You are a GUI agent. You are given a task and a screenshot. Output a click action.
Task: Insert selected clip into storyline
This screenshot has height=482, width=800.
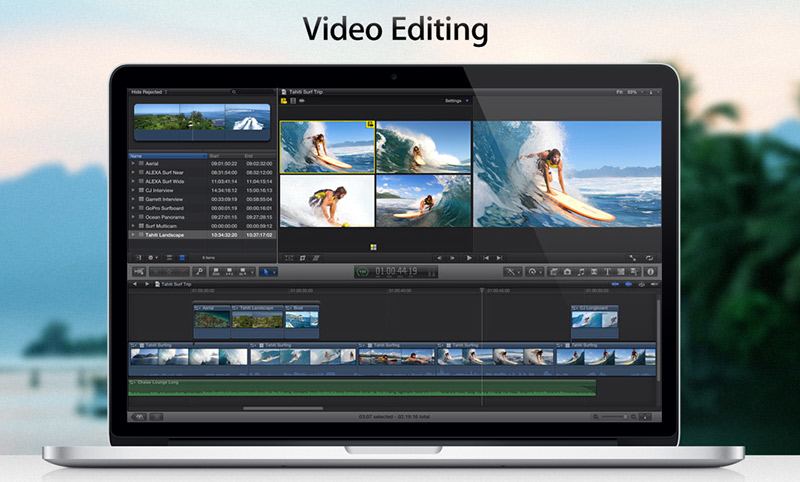click(x=229, y=272)
